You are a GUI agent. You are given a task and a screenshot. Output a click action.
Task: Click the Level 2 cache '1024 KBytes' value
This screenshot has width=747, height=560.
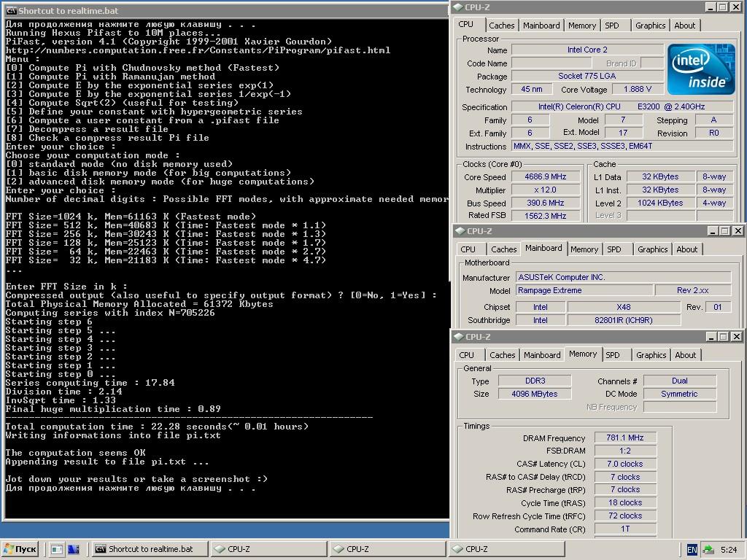(x=660, y=203)
